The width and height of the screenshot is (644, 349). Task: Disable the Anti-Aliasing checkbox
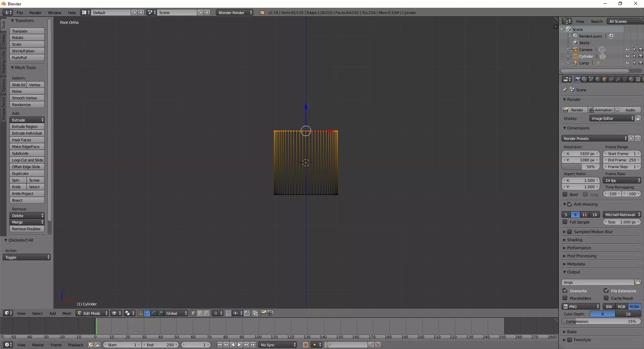click(570, 204)
